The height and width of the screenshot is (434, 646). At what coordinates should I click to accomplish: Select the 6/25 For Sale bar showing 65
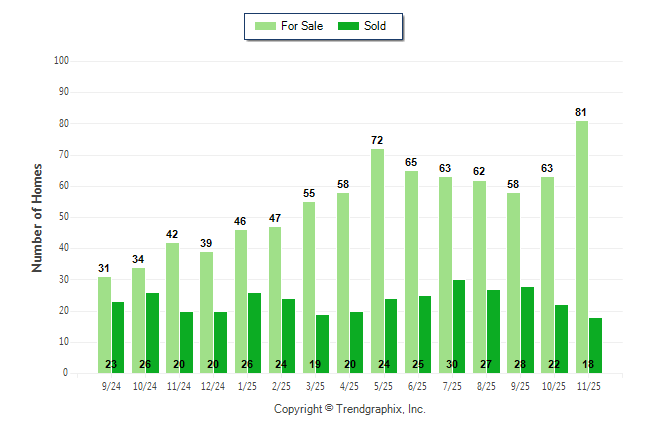click(411, 272)
